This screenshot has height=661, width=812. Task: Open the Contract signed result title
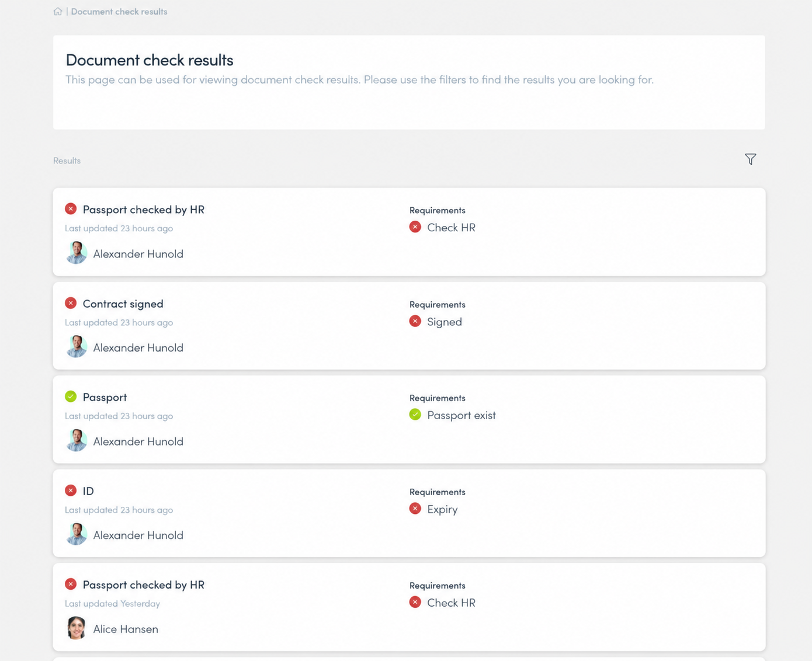click(x=123, y=304)
